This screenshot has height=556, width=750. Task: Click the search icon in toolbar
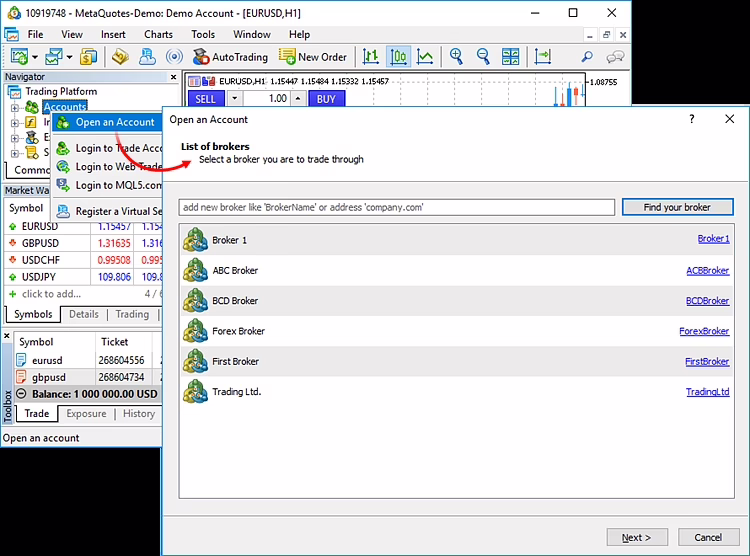[587, 57]
